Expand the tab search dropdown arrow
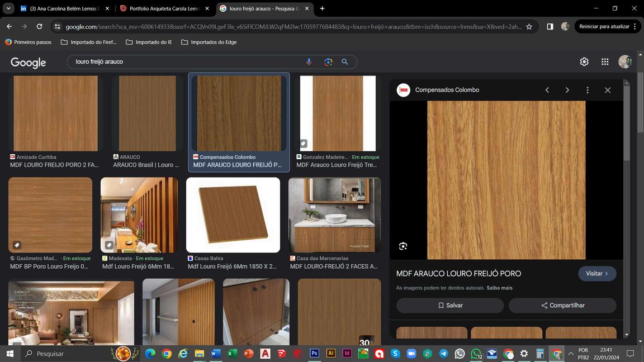644x362 pixels. [x=8, y=8]
